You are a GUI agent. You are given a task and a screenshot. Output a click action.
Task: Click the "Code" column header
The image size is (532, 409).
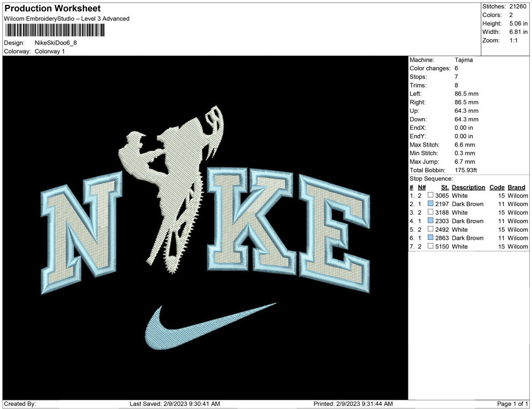pos(497,187)
